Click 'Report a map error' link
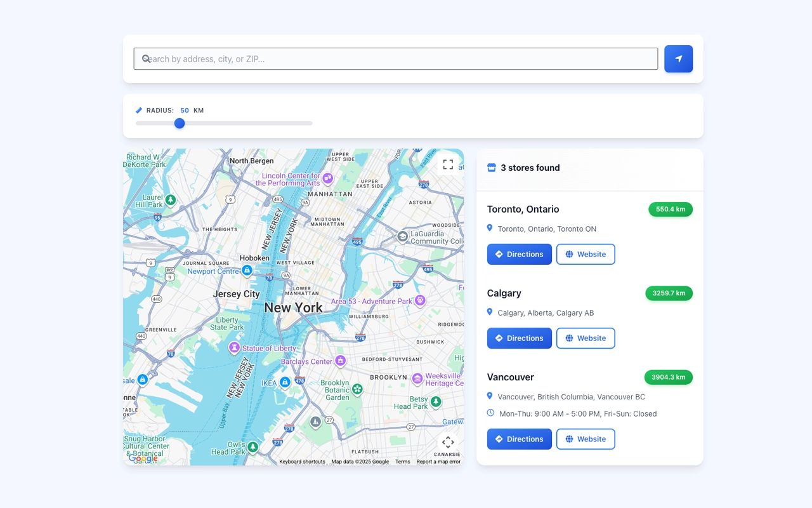812x508 pixels. [438, 462]
